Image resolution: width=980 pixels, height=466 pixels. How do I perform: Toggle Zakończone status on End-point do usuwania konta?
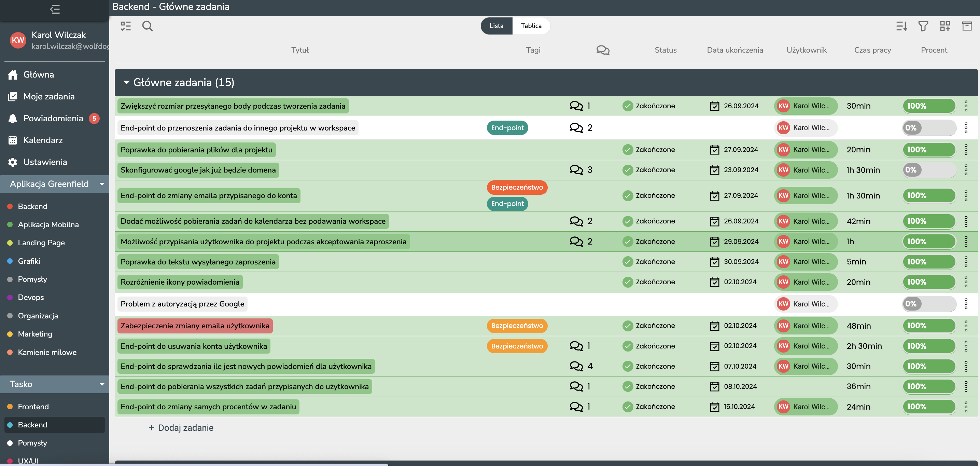(627, 346)
